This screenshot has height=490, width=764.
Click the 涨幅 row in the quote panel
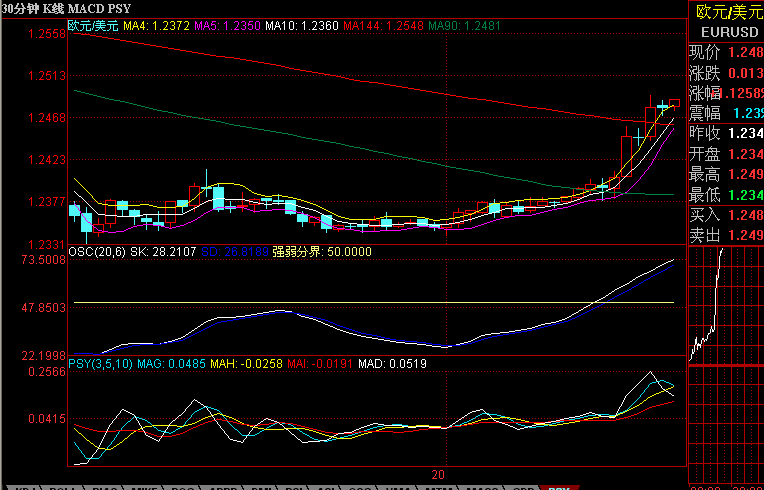[x=726, y=93]
